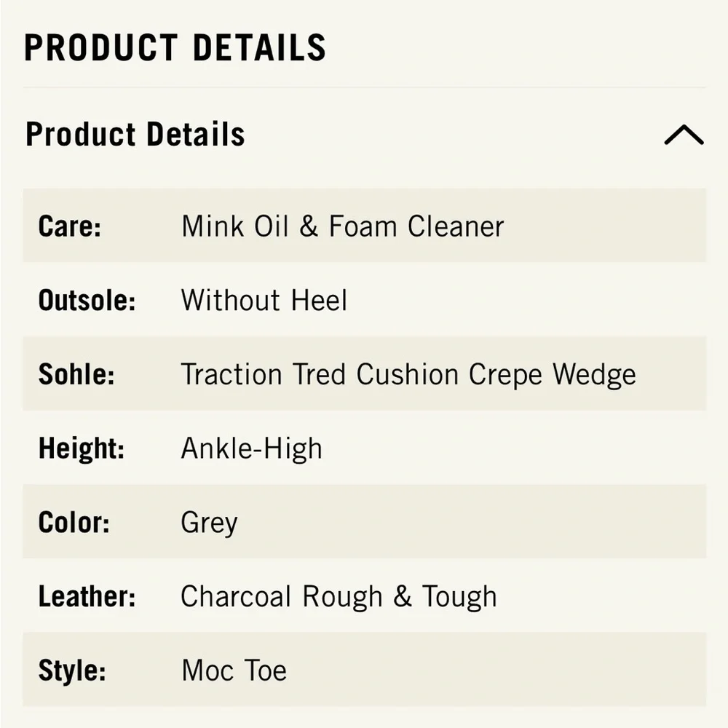The image size is (728, 728).
Task: Collapse the Product Details section
Action: click(x=683, y=135)
